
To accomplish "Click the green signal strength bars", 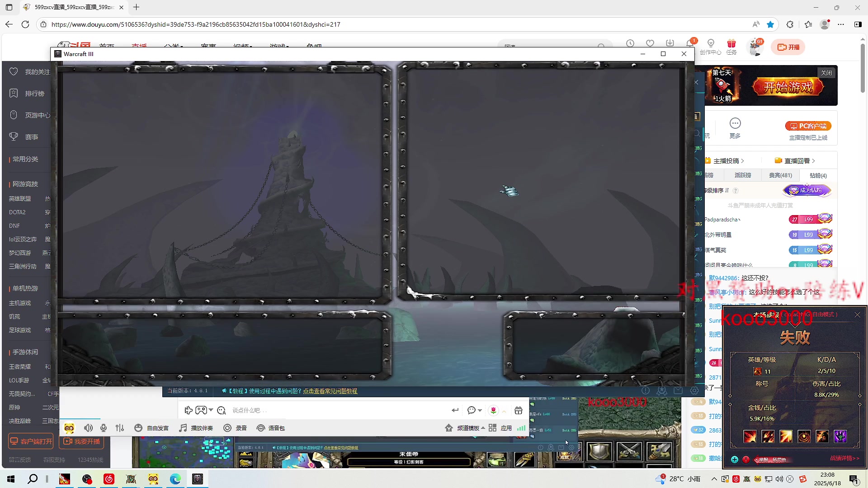I will click(521, 428).
